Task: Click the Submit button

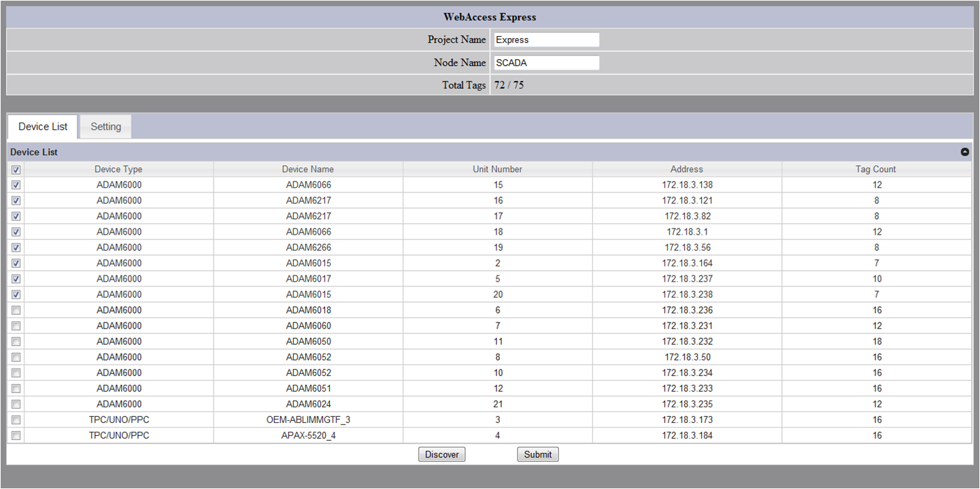Action: pyautogui.click(x=537, y=454)
